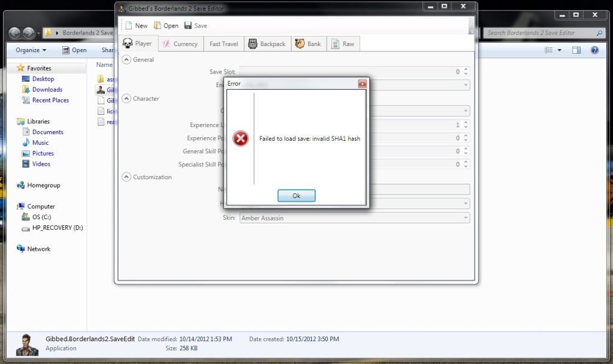Collapse the General section
613x364 pixels.
coord(126,59)
